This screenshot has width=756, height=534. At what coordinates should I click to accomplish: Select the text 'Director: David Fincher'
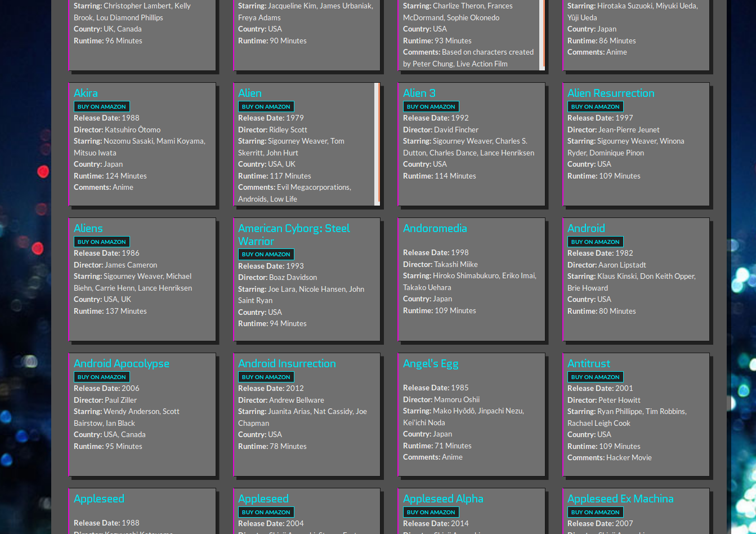[441, 130]
